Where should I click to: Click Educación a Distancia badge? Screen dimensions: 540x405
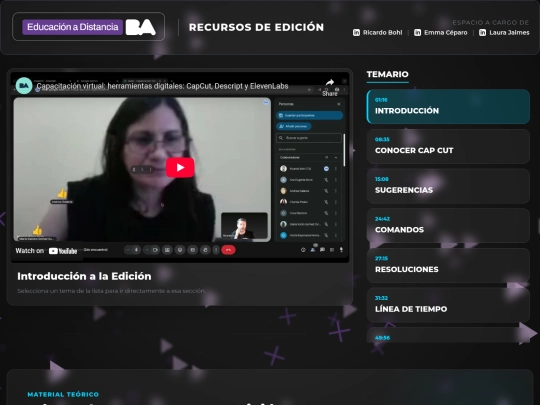(73, 27)
